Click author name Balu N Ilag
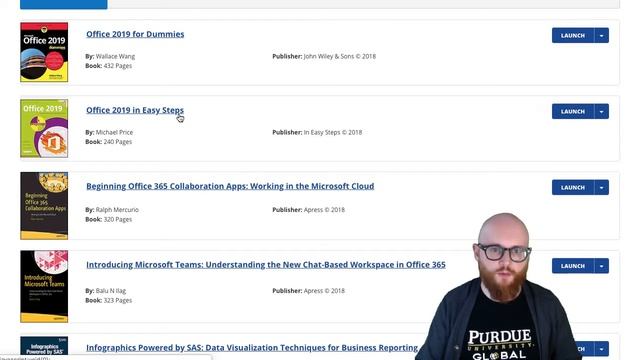The image size is (640, 360). tap(111, 291)
